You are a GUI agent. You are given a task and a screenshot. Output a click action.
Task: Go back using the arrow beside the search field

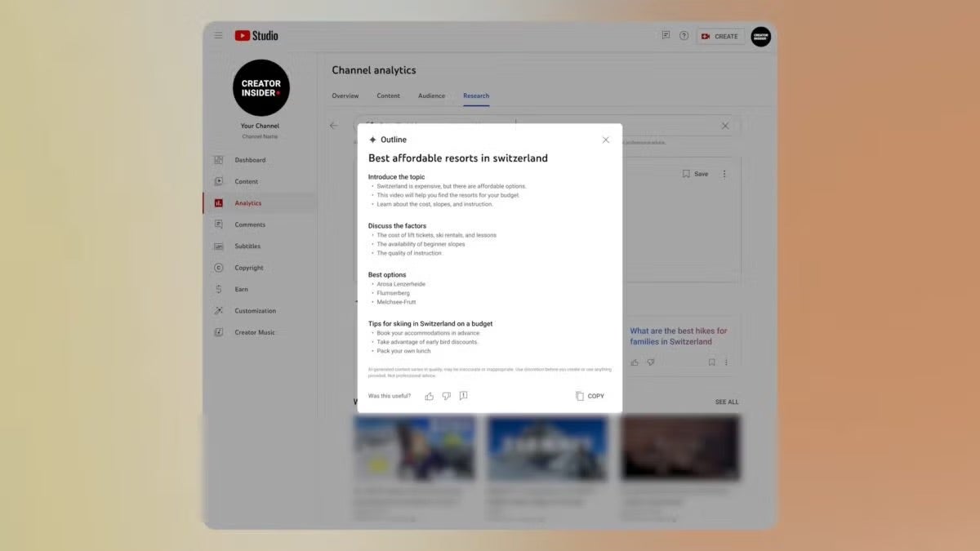coord(334,126)
